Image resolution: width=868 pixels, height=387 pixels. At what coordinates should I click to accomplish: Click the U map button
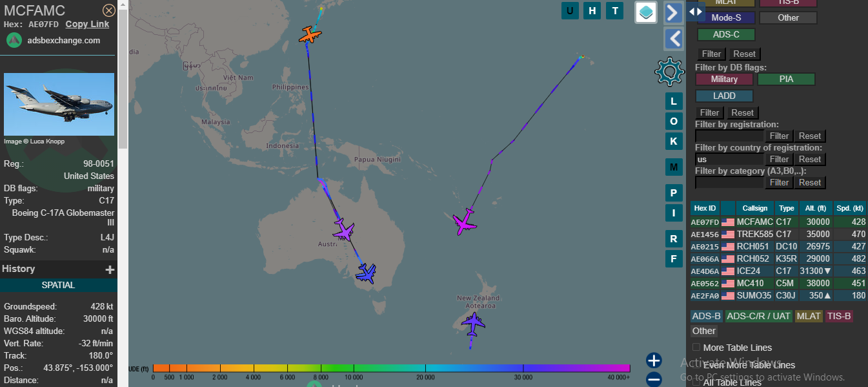click(570, 10)
